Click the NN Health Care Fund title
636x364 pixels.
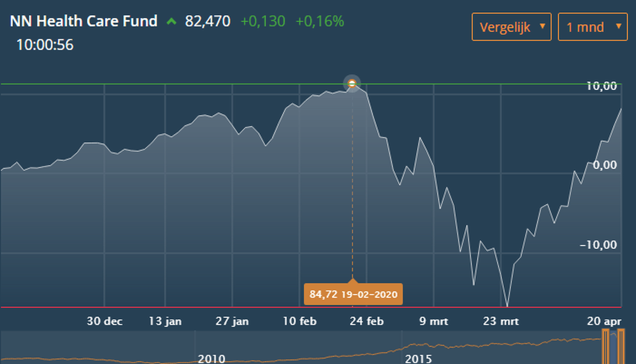click(84, 21)
